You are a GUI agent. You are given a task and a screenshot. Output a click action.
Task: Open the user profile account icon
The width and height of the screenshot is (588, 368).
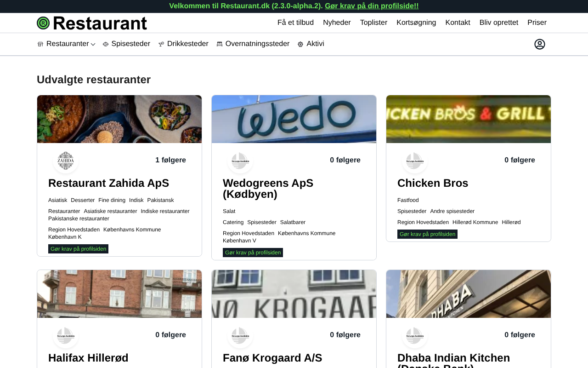[x=540, y=44]
